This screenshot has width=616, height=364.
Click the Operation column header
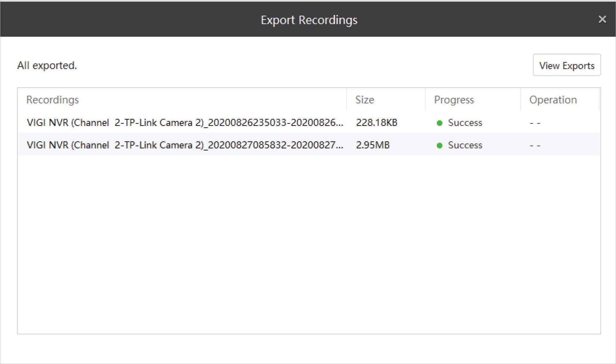[553, 100]
